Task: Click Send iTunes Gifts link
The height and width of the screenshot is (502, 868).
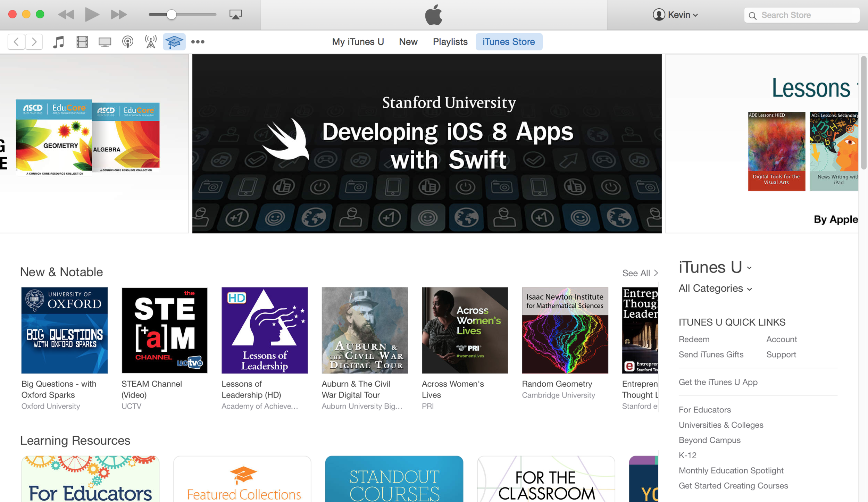Action: (711, 354)
